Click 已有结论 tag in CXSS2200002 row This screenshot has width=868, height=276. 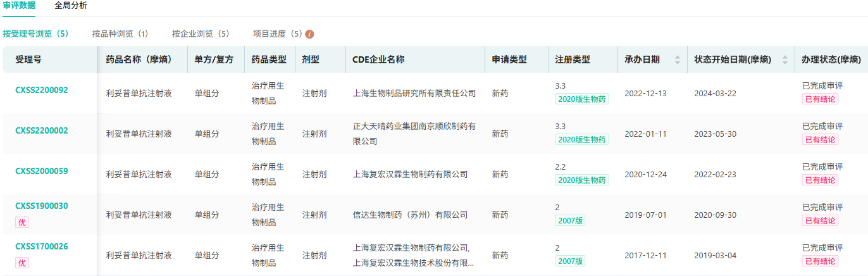[x=821, y=139]
